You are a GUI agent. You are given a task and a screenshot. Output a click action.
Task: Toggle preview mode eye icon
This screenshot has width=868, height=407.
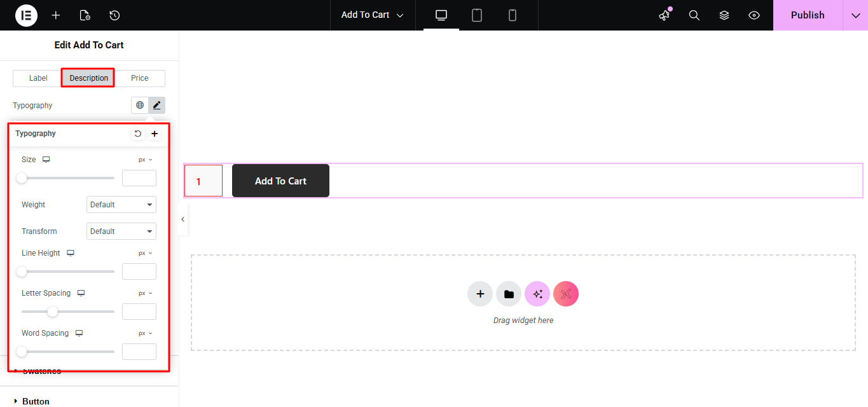[x=754, y=15]
